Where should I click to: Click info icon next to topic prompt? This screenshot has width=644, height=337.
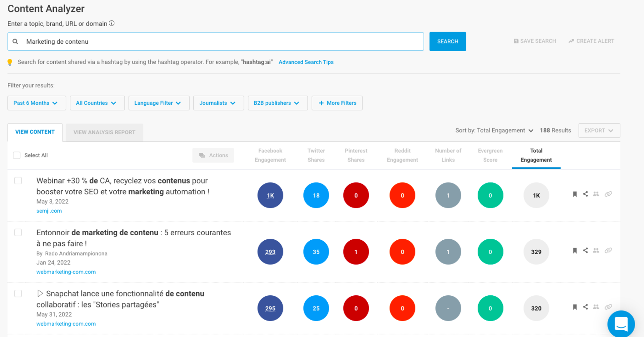112,23
